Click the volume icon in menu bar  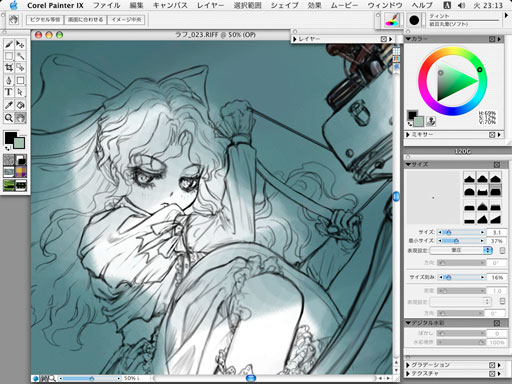[461, 5]
